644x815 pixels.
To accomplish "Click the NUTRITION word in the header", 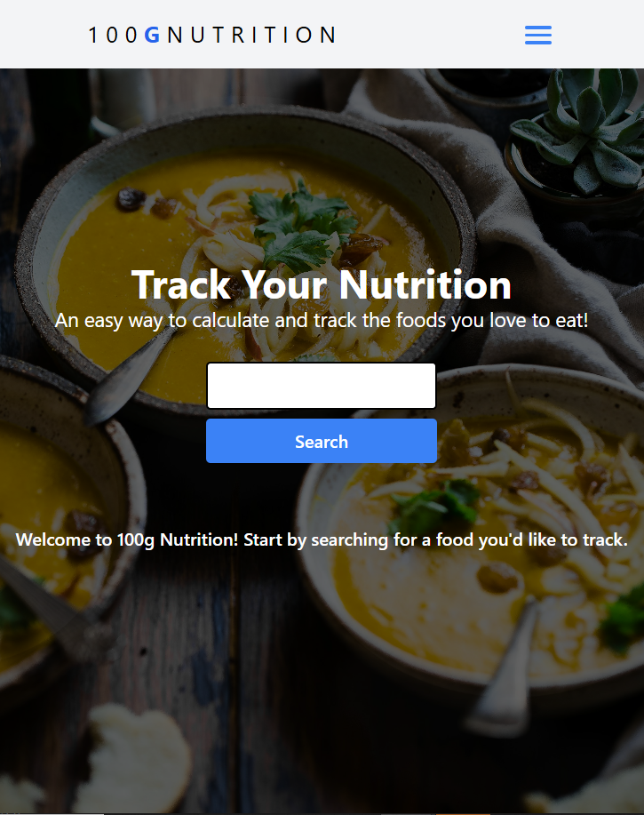I will (252, 35).
